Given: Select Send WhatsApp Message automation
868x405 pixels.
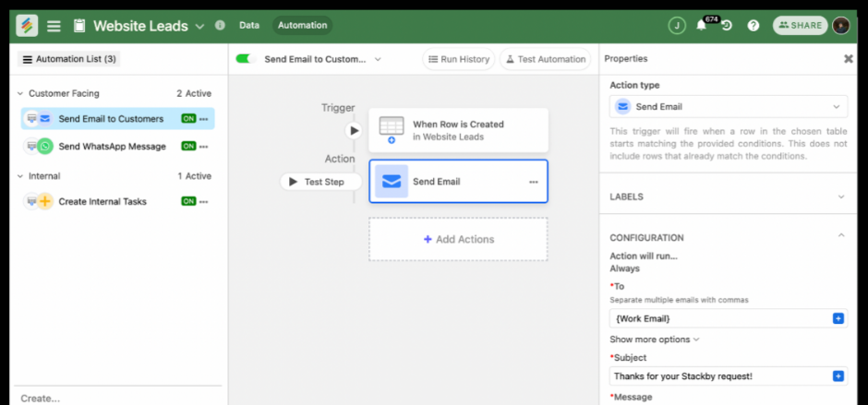Looking at the screenshot, I should pyautogui.click(x=118, y=146).
